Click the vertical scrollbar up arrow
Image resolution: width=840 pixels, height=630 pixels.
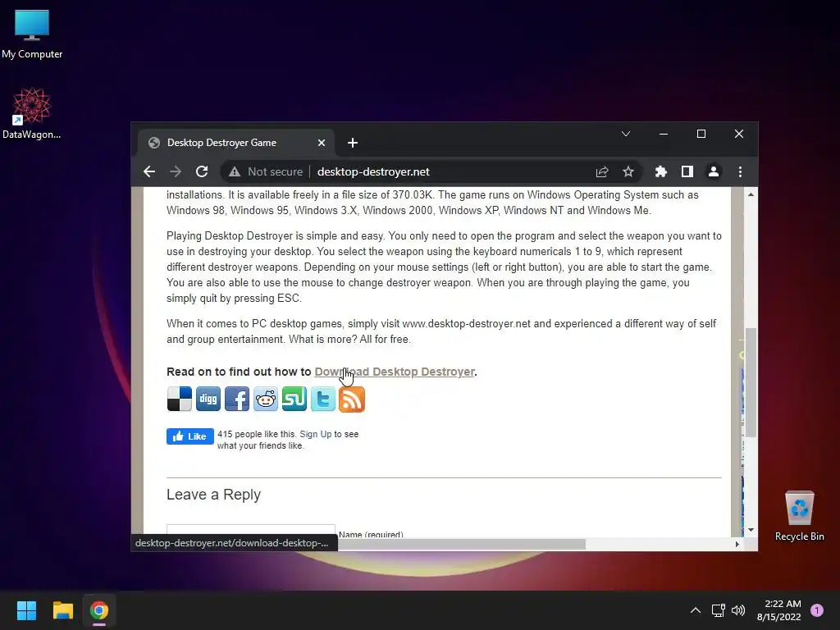pyautogui.click(x=751, y=194)
